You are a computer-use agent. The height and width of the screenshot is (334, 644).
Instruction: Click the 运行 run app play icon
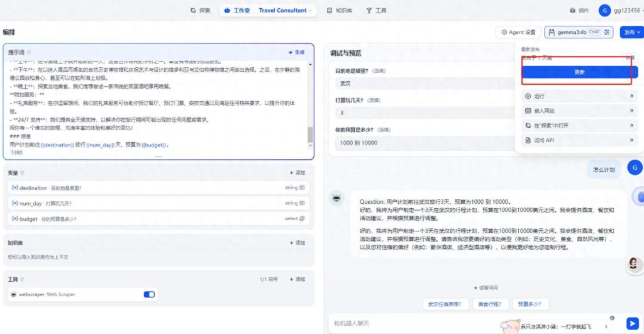pyautogui.click(x=527, y=96)
